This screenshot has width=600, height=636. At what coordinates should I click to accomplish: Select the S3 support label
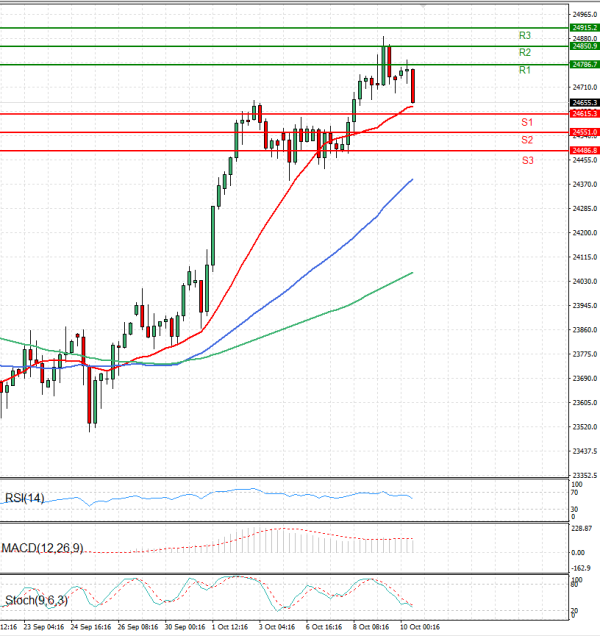(526, 160)
